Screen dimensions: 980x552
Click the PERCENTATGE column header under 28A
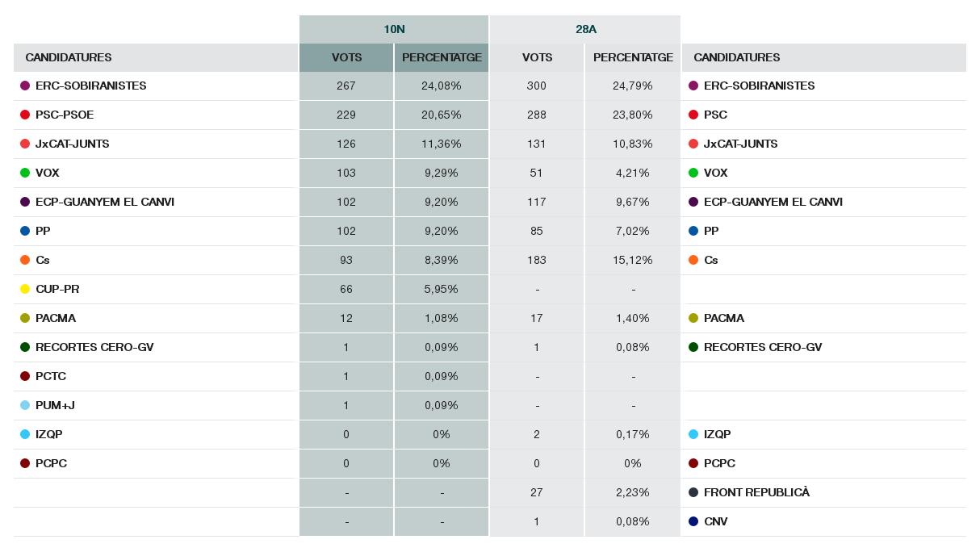(633, 57)
